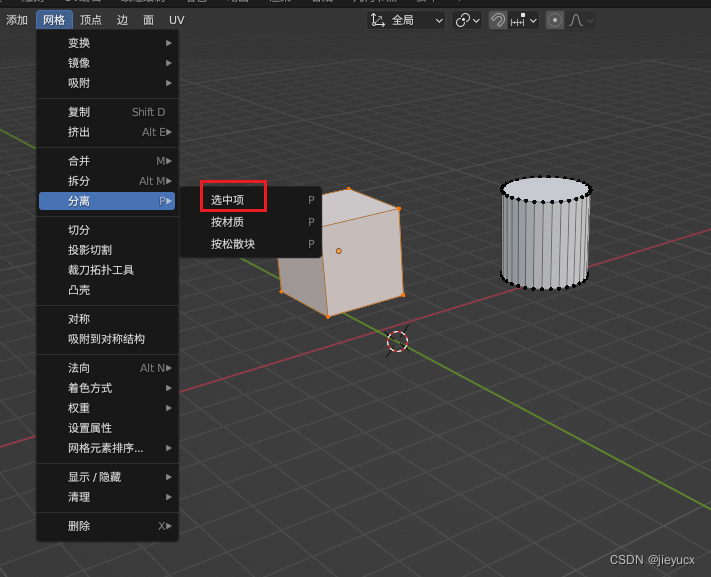
Task: Choose 选中项 in the separate submenu
Action: pos(251,200)
